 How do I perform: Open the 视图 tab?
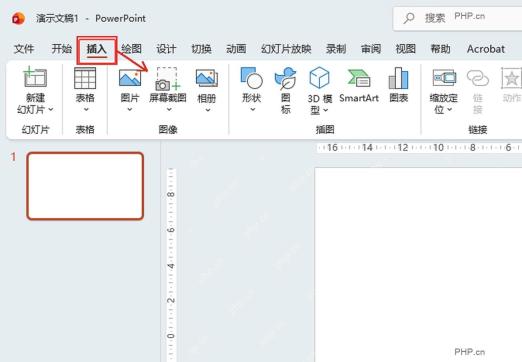[406, 49]
